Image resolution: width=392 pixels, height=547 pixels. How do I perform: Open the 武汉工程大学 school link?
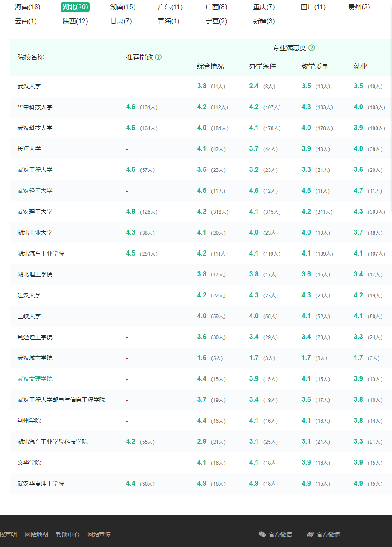[x=35, y=170]
